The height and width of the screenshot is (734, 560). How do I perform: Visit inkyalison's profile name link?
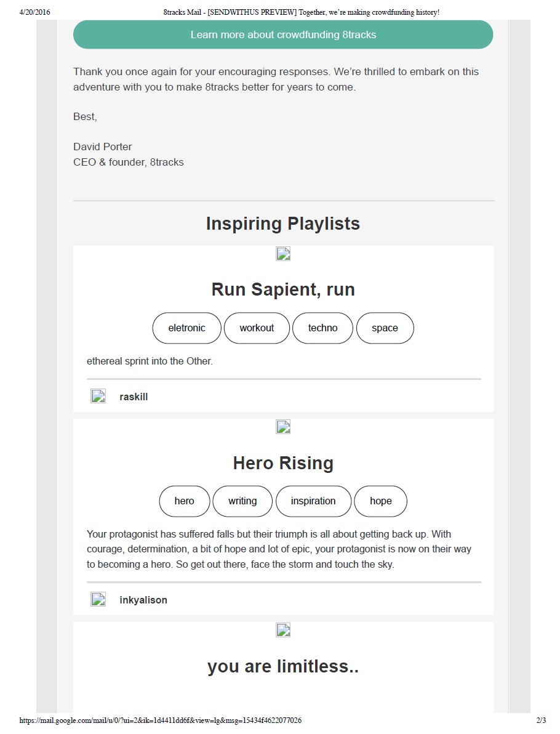click(143, 600)
